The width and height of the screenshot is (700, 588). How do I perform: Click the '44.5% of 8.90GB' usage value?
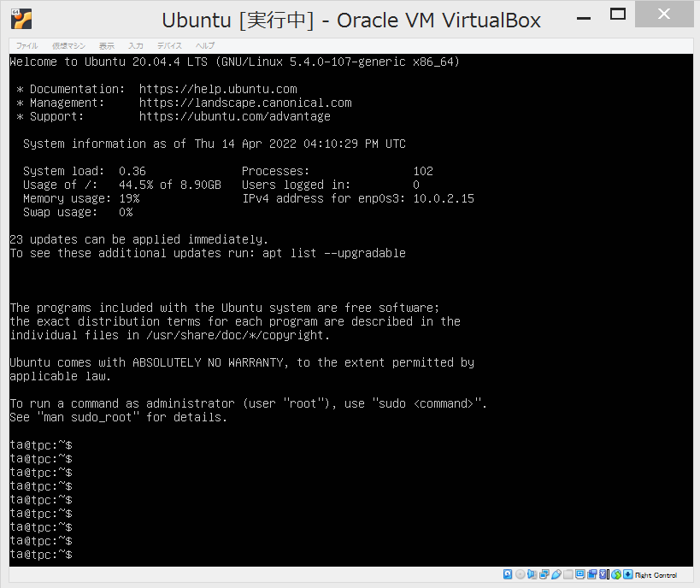point(169,185)
